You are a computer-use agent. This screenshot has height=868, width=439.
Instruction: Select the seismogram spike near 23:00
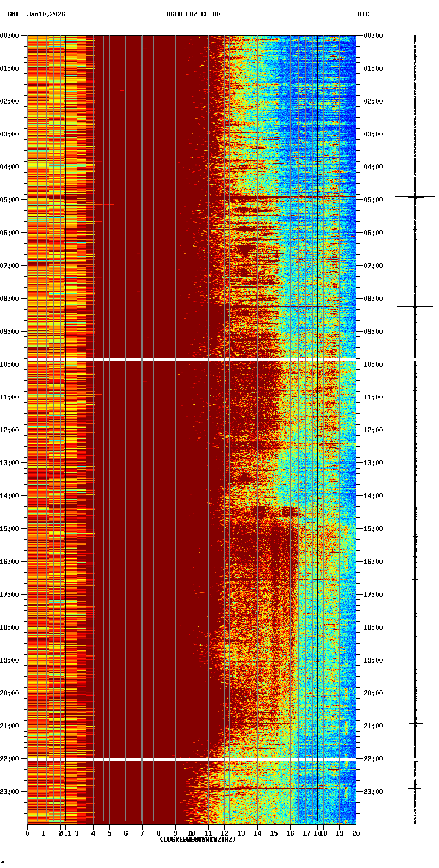click(x=415, y=788)
